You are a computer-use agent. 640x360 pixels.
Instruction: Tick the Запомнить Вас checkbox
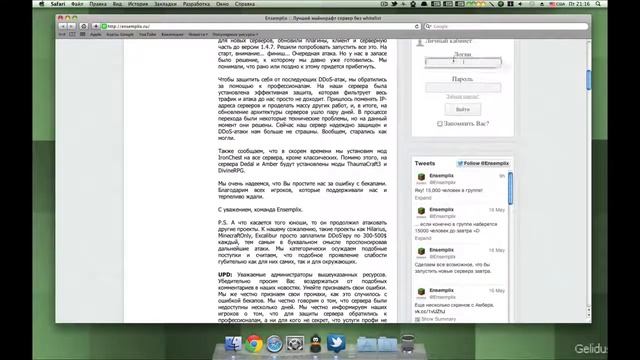[x=440, y=123]
